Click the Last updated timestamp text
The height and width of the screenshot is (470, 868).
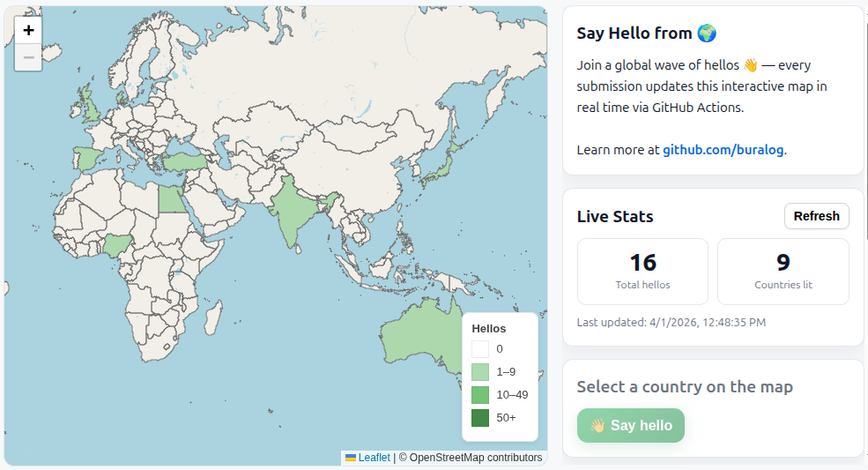point(671,323)
